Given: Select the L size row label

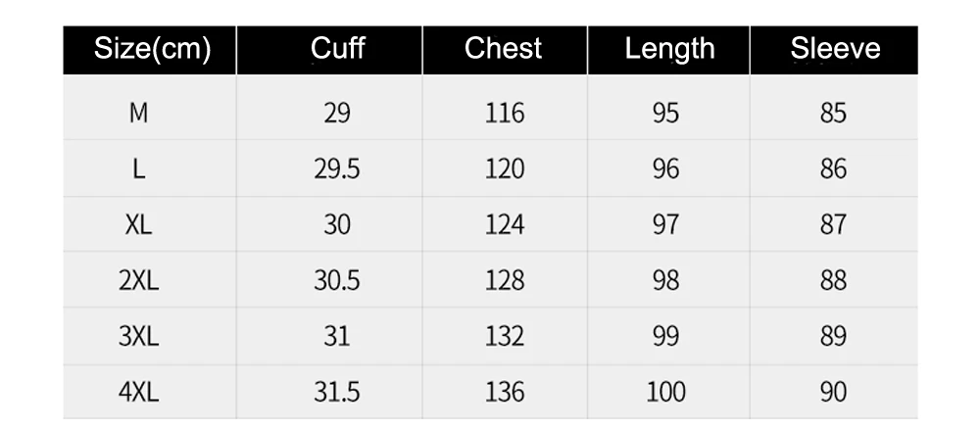Looking at the screenshot, I should coord(139,168).
